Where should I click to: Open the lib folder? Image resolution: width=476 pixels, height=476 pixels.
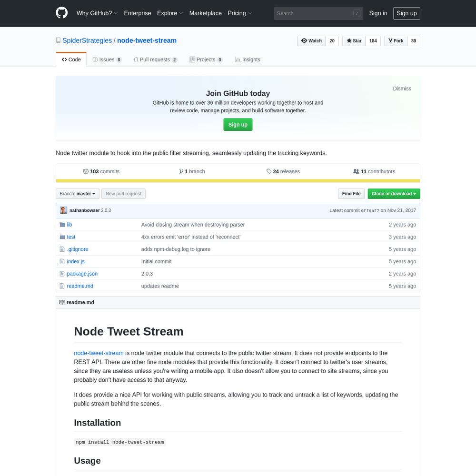(x=69, y=225)
